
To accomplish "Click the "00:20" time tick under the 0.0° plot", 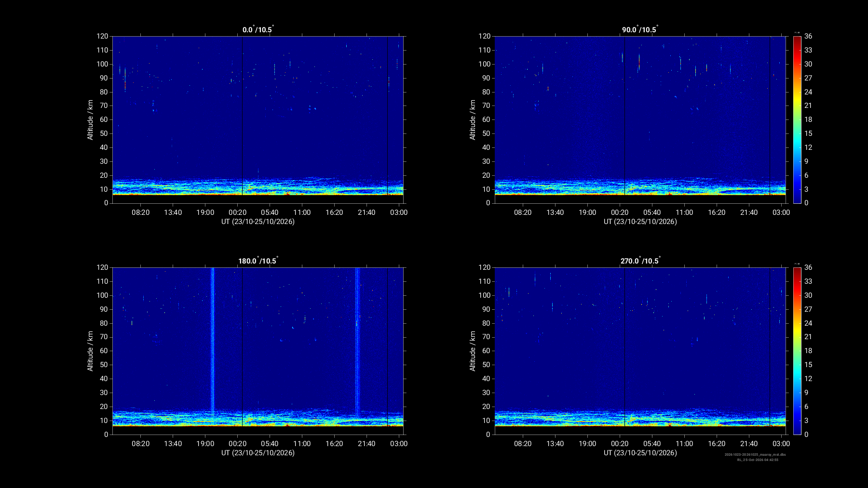I will click(237, 212).
